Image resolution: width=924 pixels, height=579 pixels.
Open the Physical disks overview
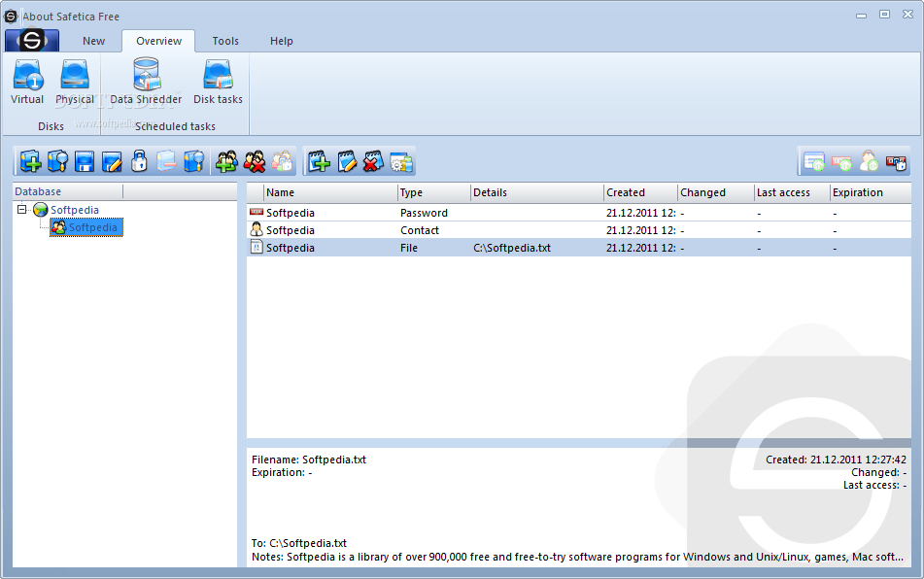pyautogui.click(x=74, y=82)
